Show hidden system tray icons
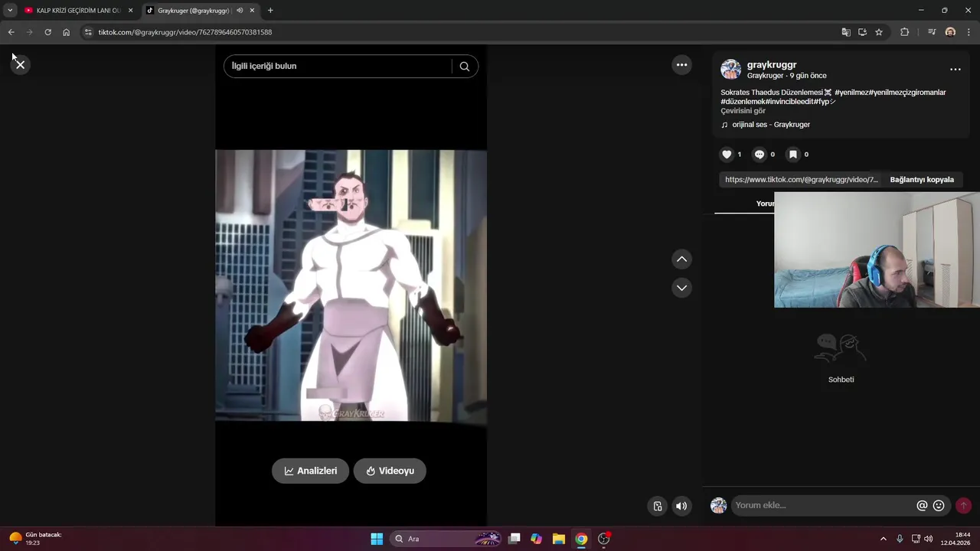Viewport: 980px width, 551px height. tap(883, 539)
